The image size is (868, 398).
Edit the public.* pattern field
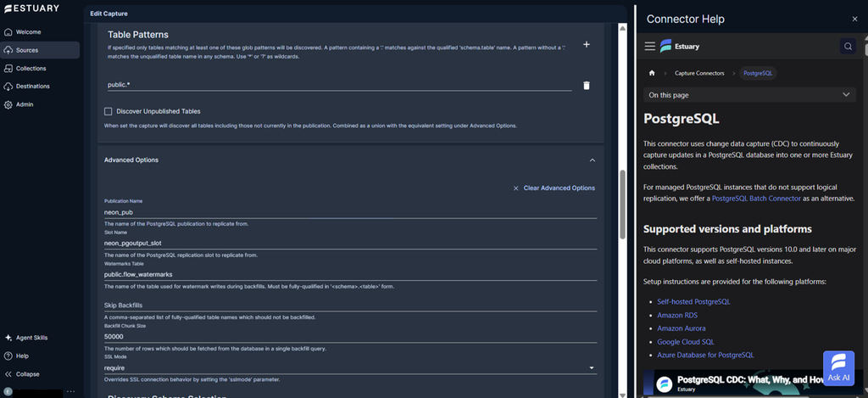(340, 85)
